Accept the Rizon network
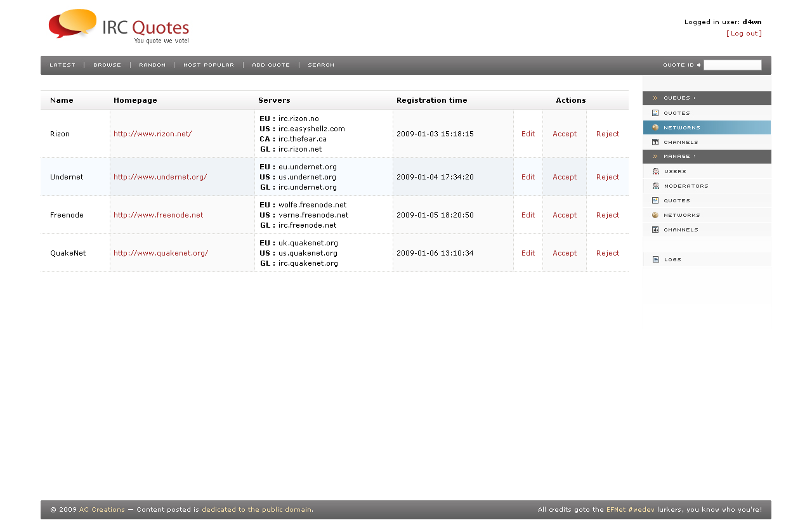The width and height of the screenshot is (812, 532). [565, 134]
